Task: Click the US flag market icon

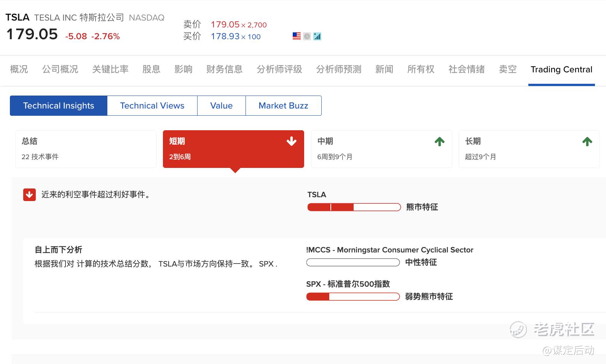Action: click(x=297, y=36)
